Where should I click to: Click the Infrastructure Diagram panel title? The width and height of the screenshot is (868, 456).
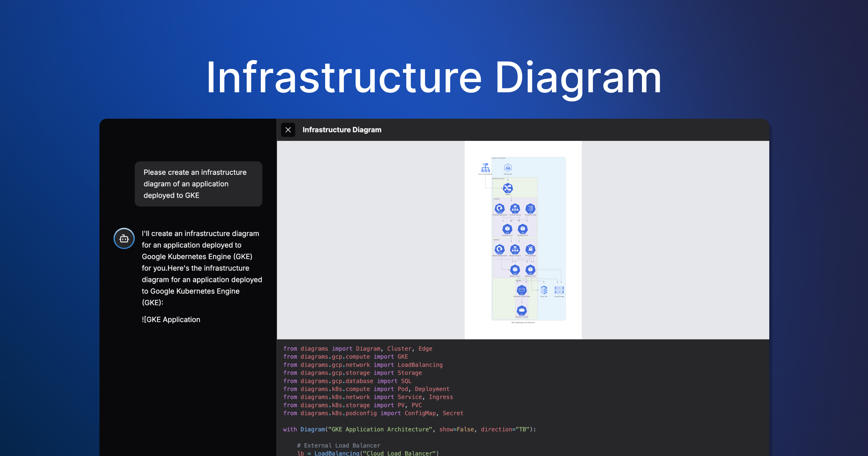point(342,130)
